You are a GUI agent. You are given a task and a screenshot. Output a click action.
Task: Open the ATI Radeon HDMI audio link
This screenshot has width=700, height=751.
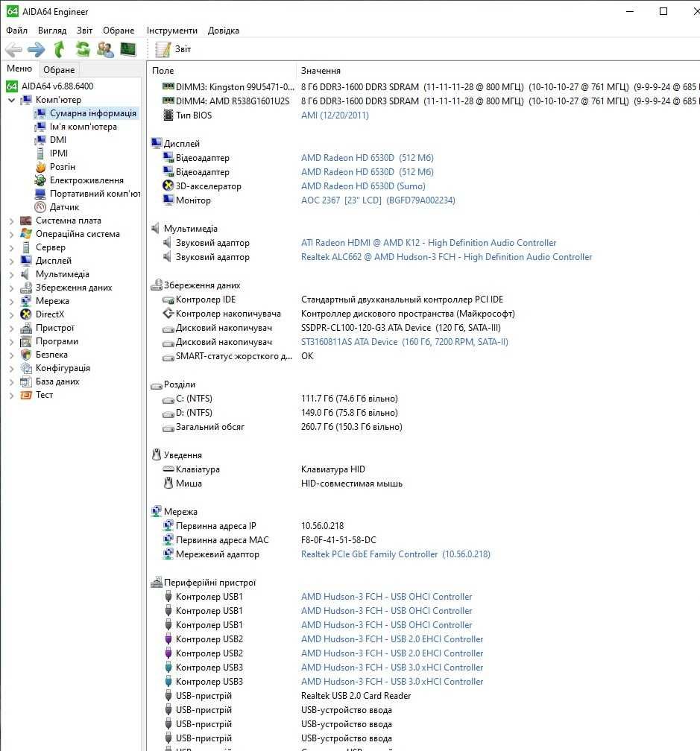(429, 243)
